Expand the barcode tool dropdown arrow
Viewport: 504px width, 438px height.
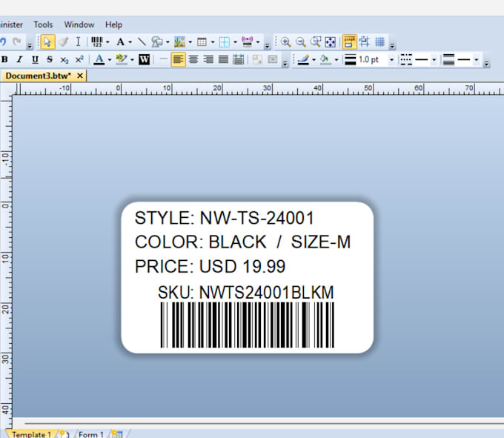point(107,42)
